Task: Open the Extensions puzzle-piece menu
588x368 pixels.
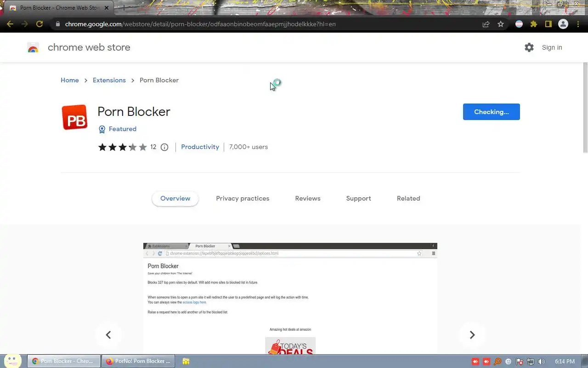Action: coord(534,24)
